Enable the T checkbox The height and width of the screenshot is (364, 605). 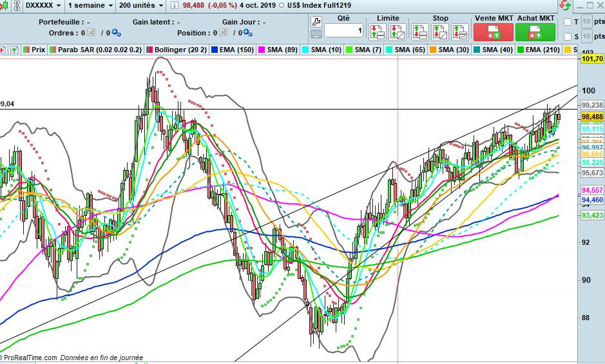[x=568, y=21]
